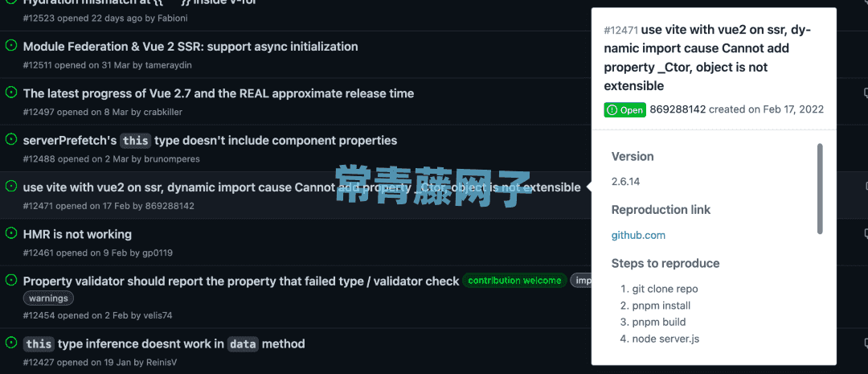Click open-issue icon beside serverPrefetch issue
The height and width of the screenshot is (374, 868).
pyautogui.click(x=10, y=140)
